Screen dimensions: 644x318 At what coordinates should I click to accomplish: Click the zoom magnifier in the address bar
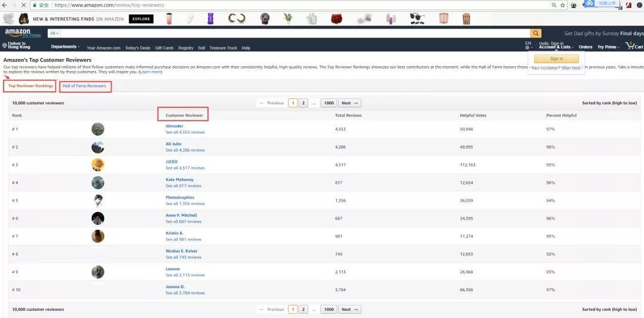(x=555, y=5)
